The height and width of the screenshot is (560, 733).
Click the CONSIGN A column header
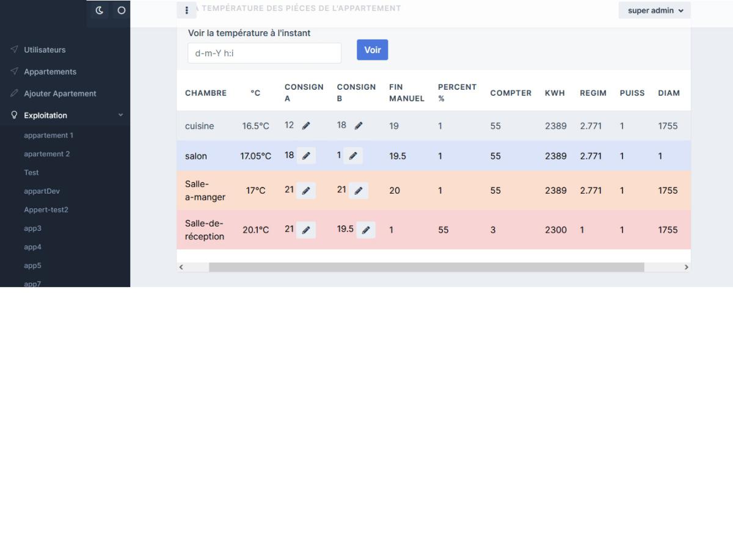(x=304, y=93)
